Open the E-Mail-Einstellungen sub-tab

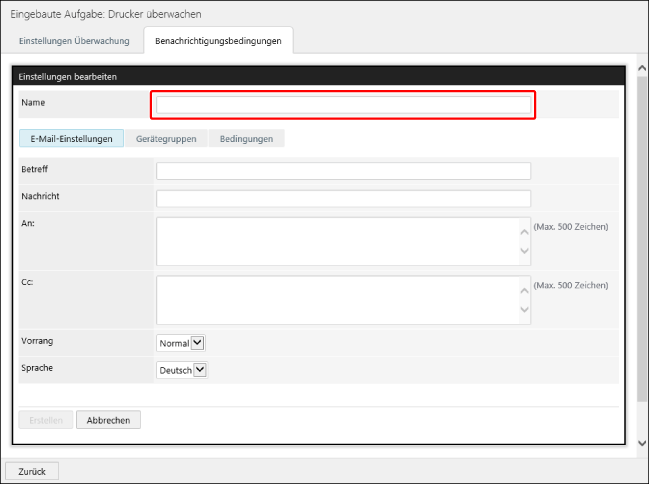pyautogui.click(x=71, y=139)
